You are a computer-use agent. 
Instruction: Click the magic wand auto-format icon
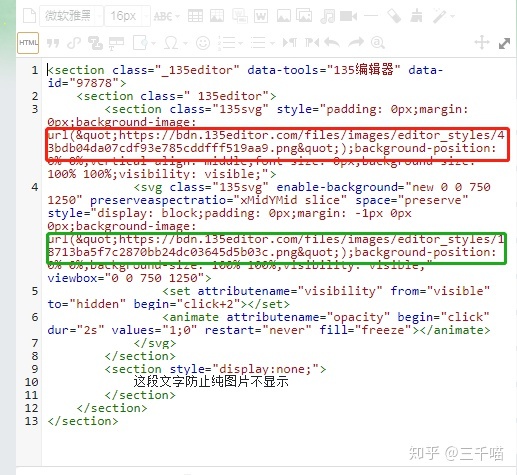click(x=440, y=16)
